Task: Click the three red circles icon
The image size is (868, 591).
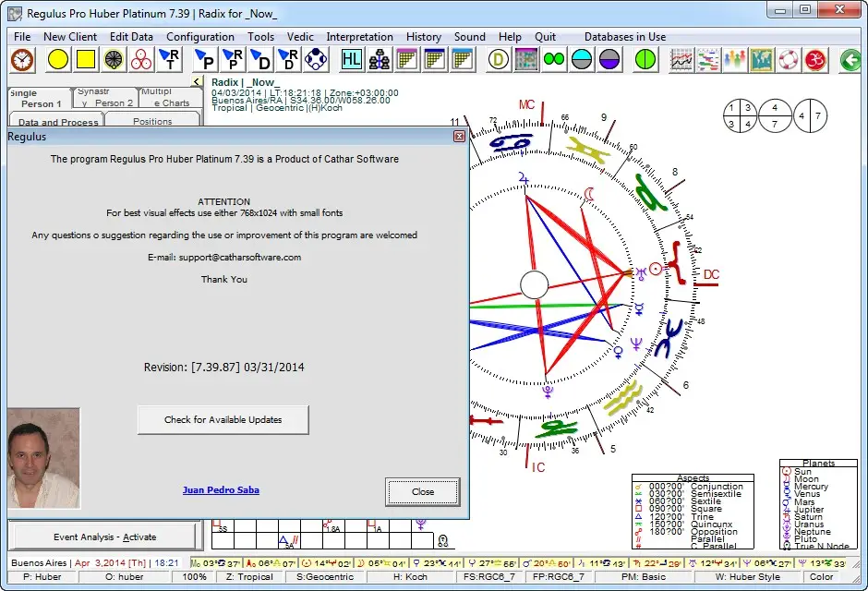Action: 141,60
